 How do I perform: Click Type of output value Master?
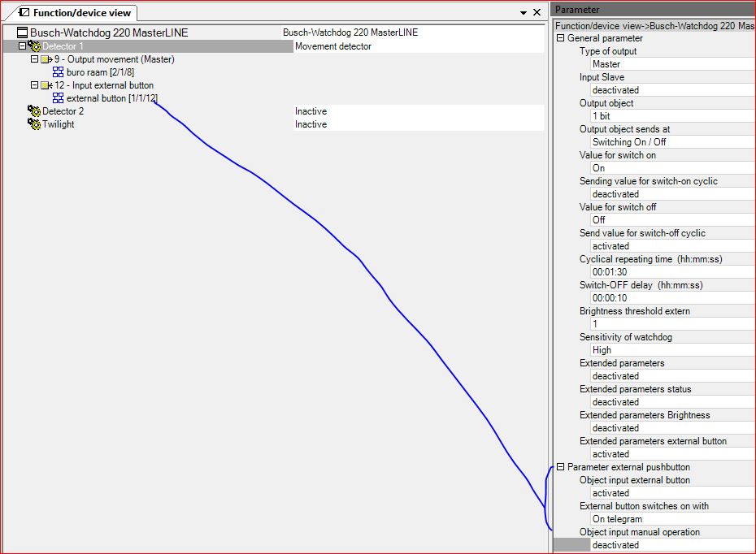[673, 64]
